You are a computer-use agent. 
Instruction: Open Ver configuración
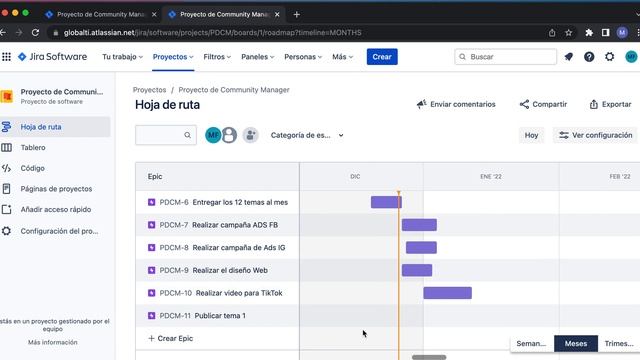[x=596, y=135]
